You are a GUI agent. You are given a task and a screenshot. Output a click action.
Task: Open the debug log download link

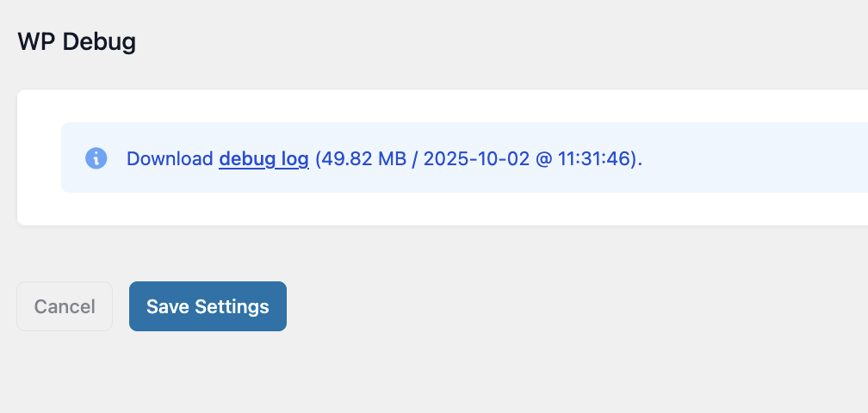click(263, 159)
